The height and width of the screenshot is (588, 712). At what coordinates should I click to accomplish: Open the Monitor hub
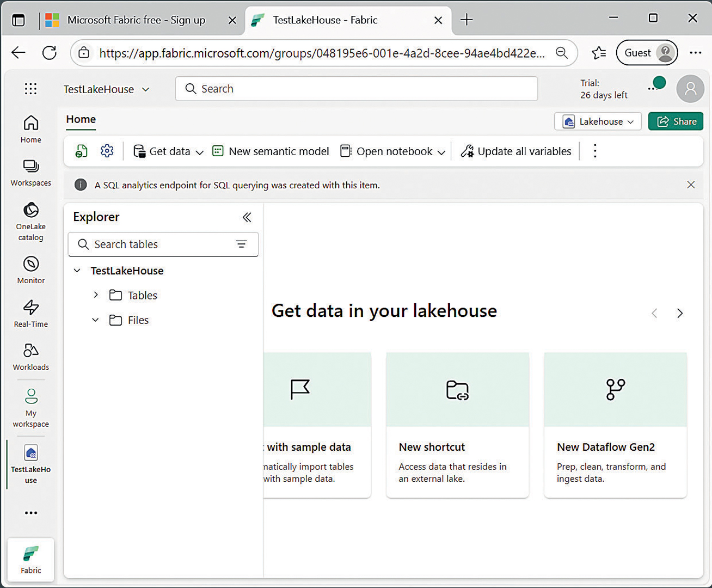[x=31, y=271]
